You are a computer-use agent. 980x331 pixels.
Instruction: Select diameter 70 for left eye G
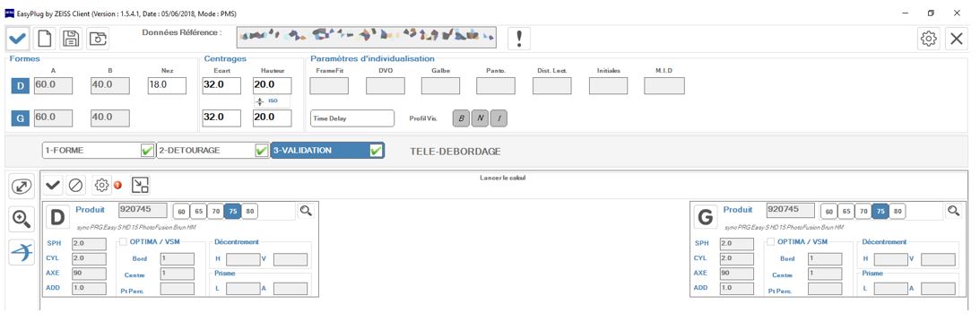(x=863, y=212)
